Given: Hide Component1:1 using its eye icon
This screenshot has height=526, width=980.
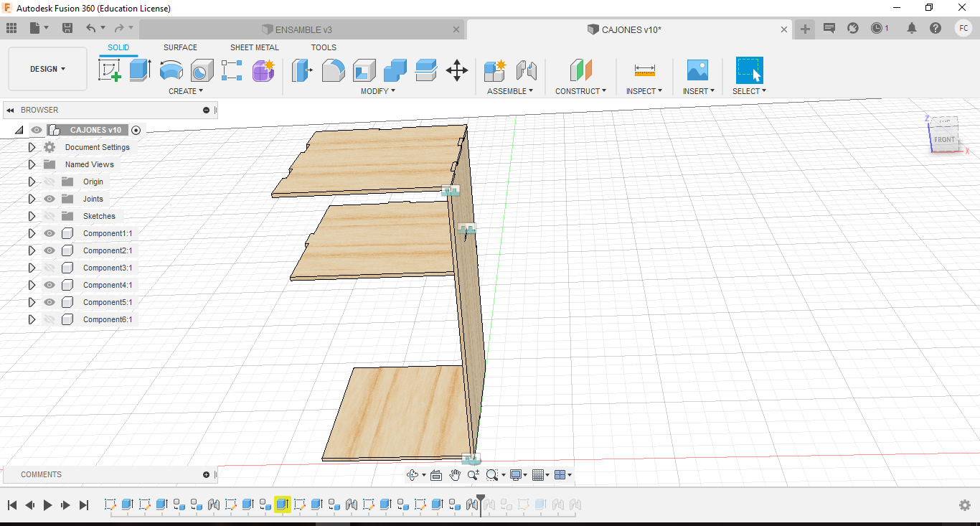Looking at the screenshot, I should (50, 233).
